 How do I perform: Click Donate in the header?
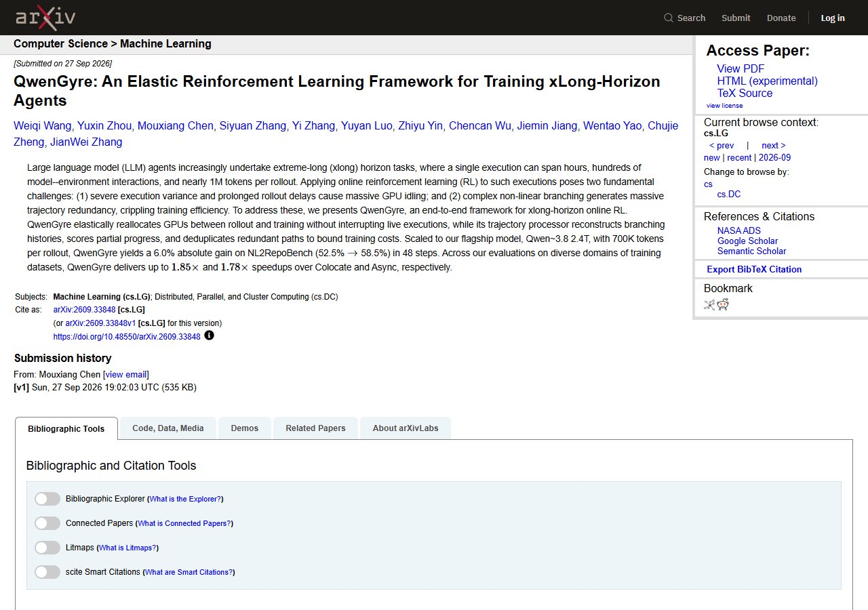pyautogui.click(x=781, y=18)
